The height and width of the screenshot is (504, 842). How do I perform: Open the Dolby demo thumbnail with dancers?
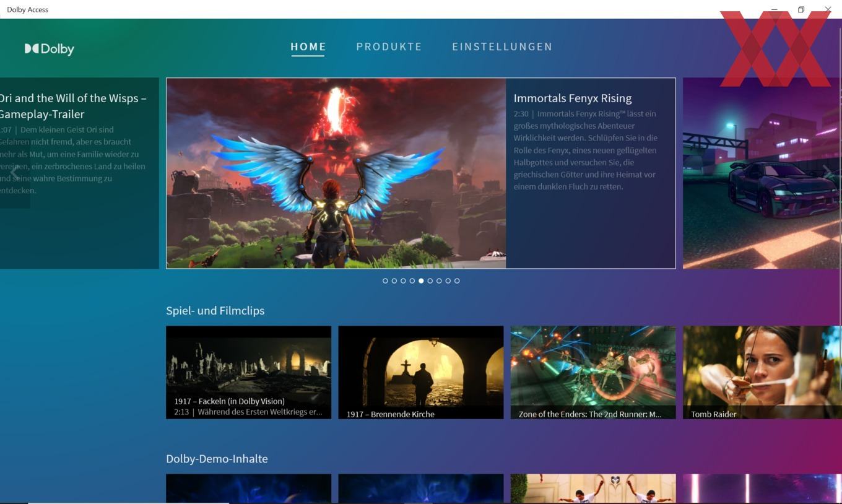593,489
